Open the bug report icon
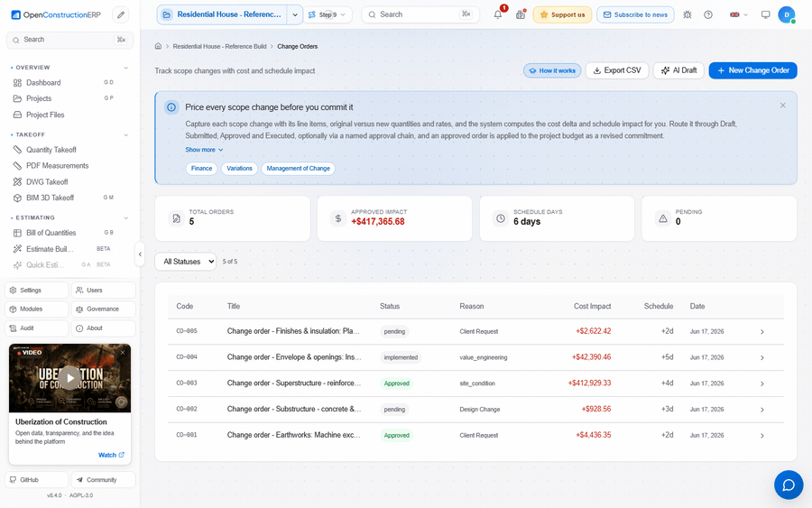The image size is (812, 508). 687,14
